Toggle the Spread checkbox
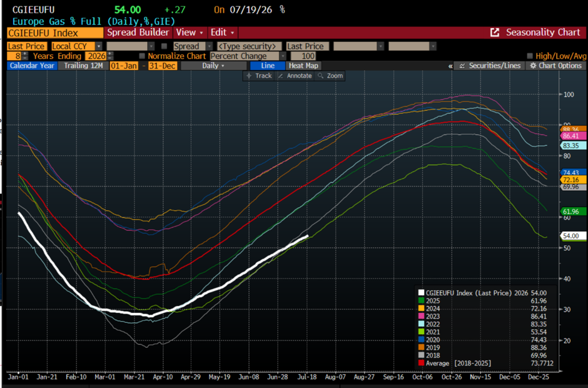This screenshot has width=588, height=388. tap(164, 46)
